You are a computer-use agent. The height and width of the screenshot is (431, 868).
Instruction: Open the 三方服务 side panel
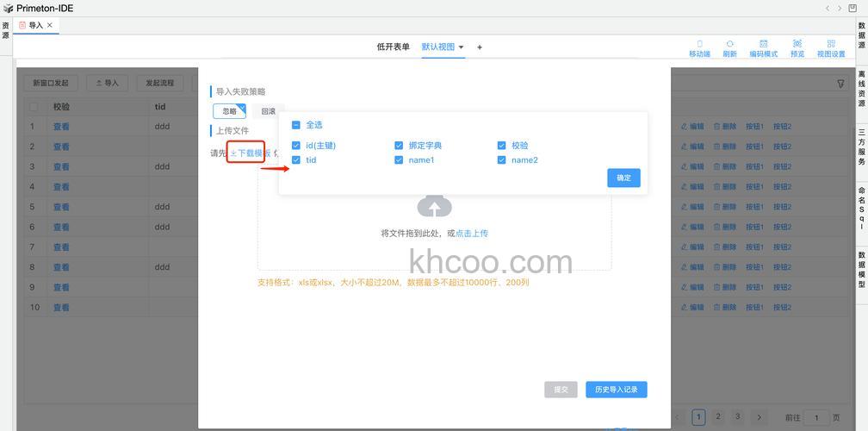click(861, 147)
